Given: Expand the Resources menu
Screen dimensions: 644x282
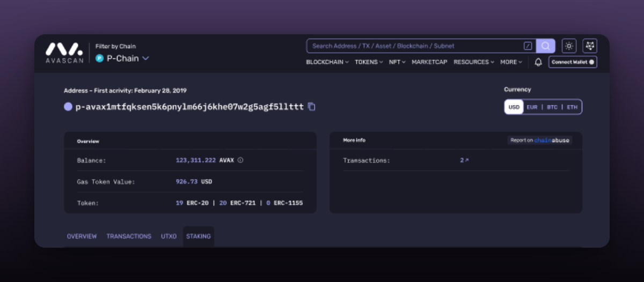Looking at the screenshot, I should 474,62.
